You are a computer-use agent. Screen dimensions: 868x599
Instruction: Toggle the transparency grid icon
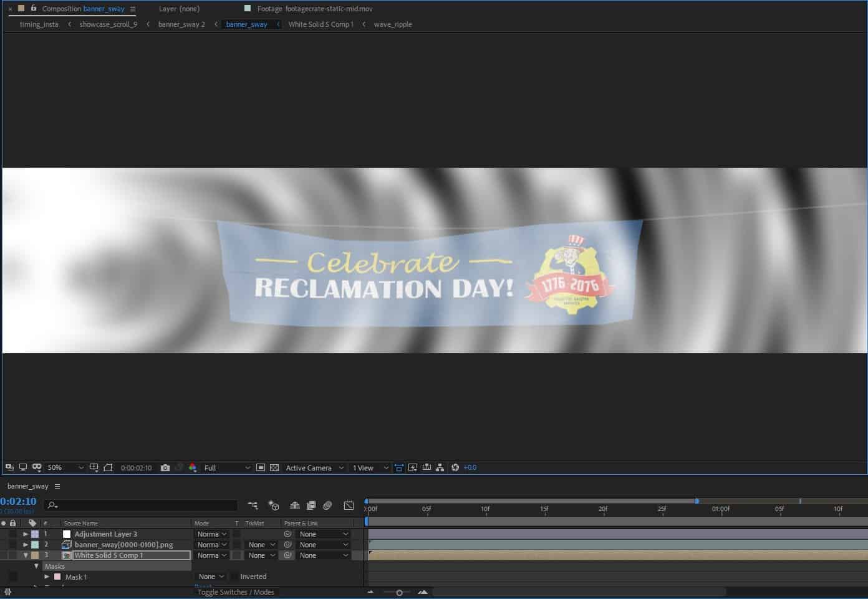click(x=274, y=467)
